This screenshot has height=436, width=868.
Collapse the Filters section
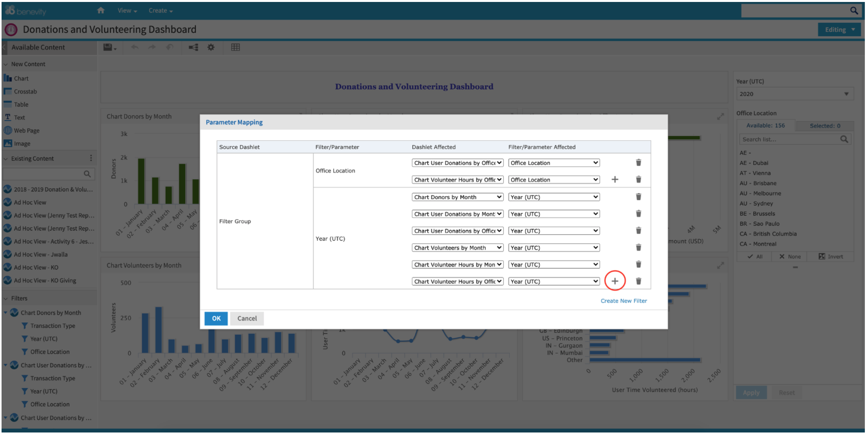tap(6, 298)
